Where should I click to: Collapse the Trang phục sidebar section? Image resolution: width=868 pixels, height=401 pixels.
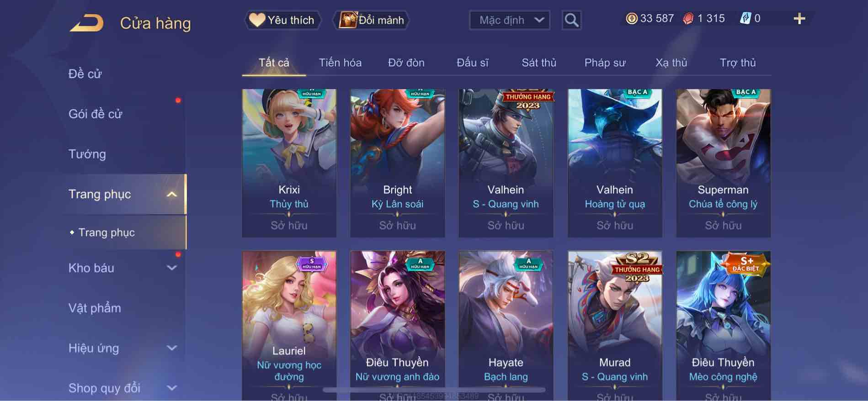tap(171, 194)
